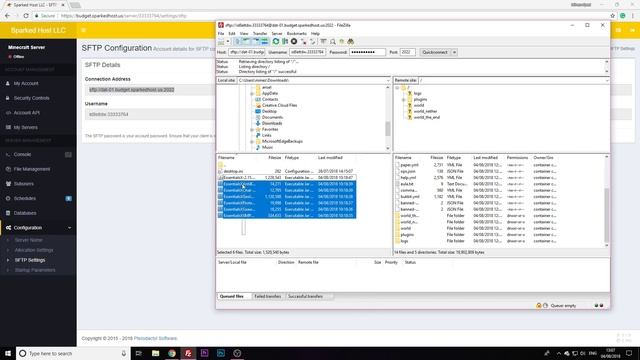Click the magnifier icon in FileZilla toolbar
The height and width of the screenshot is (360, 640).
coord(333,42)
